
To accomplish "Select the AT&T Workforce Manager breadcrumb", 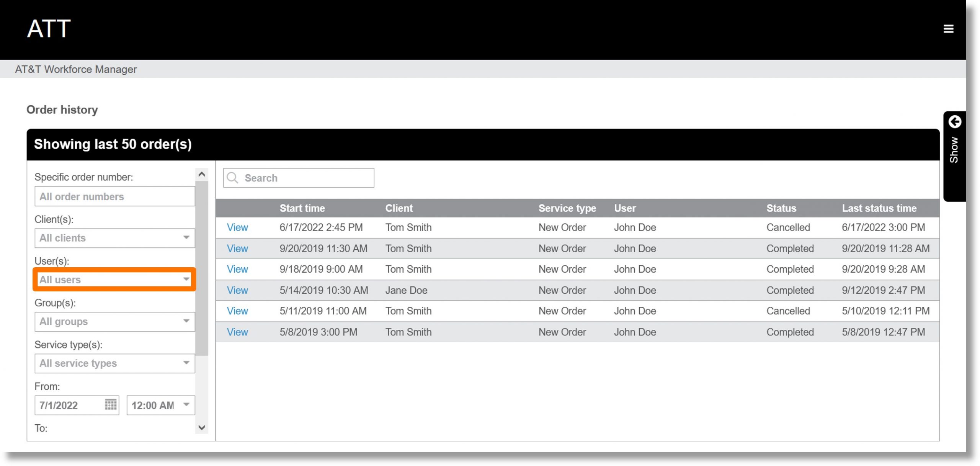I will pos(76,69).
